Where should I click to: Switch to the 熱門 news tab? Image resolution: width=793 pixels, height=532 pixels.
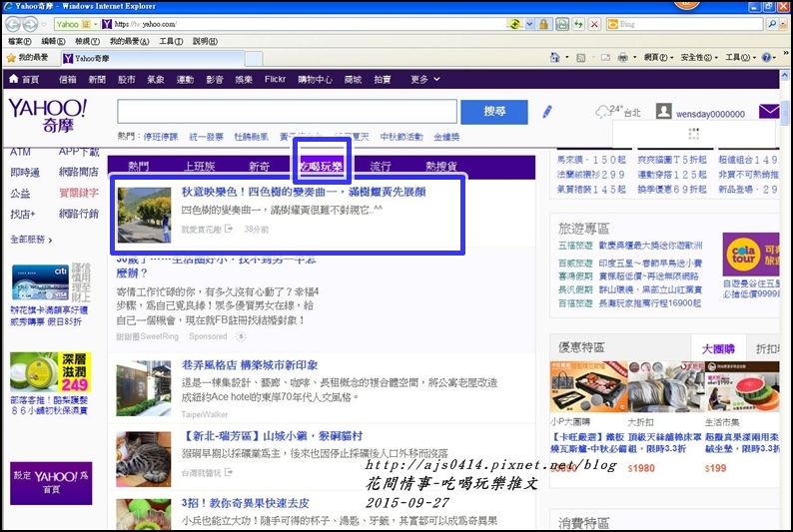point(139,167)
